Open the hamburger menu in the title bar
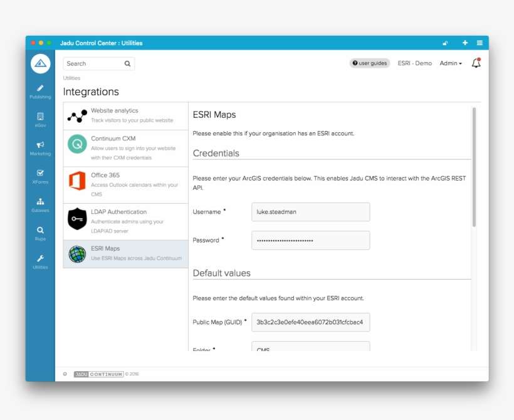The width and height of the screenshot is (514, 420). coord(480,43)
